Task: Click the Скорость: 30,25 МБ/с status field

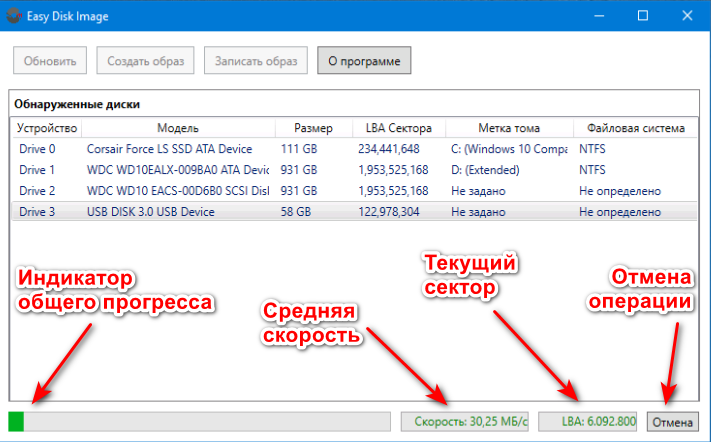Action: pos(465,422)
